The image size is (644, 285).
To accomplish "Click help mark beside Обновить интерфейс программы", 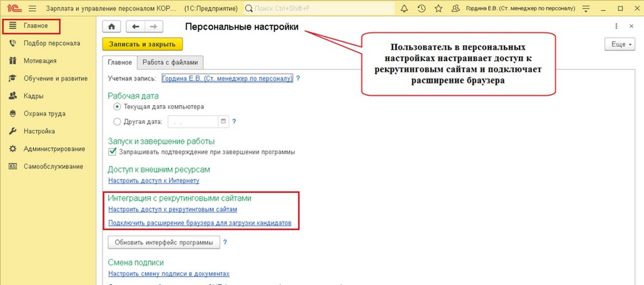I will [x=225, y=242].
